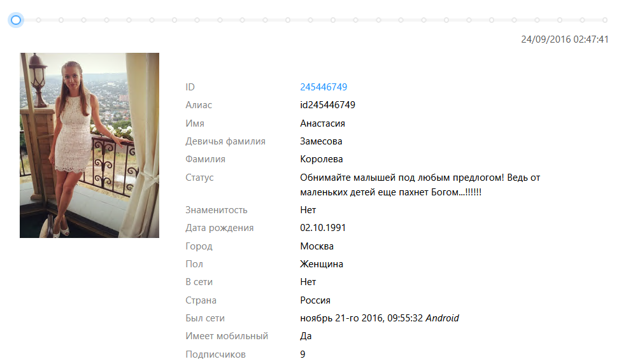The width and height of the screenshot is (626, 364).
Task: Click the maiden name value Замесова
Action: [x=321, y=141]
